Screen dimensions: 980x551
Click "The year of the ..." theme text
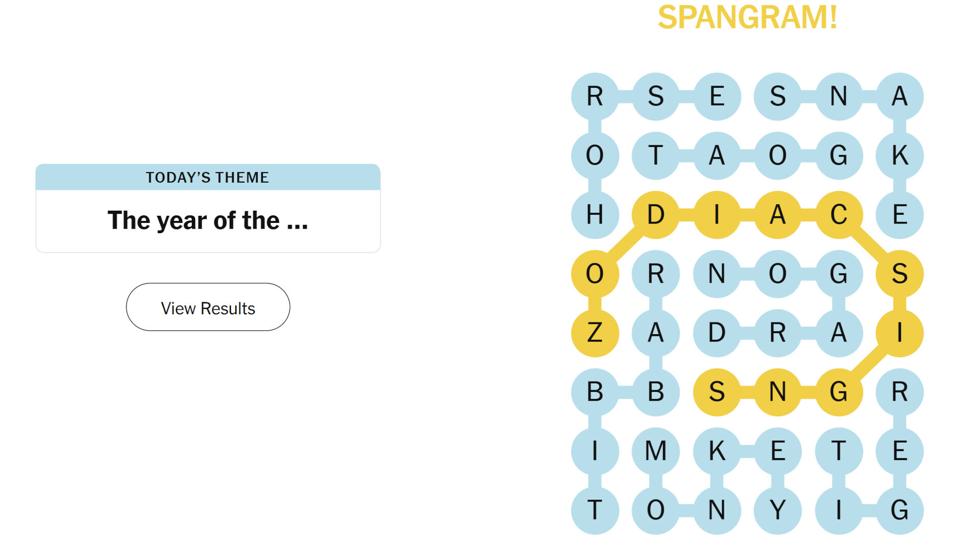pos(208,220)
